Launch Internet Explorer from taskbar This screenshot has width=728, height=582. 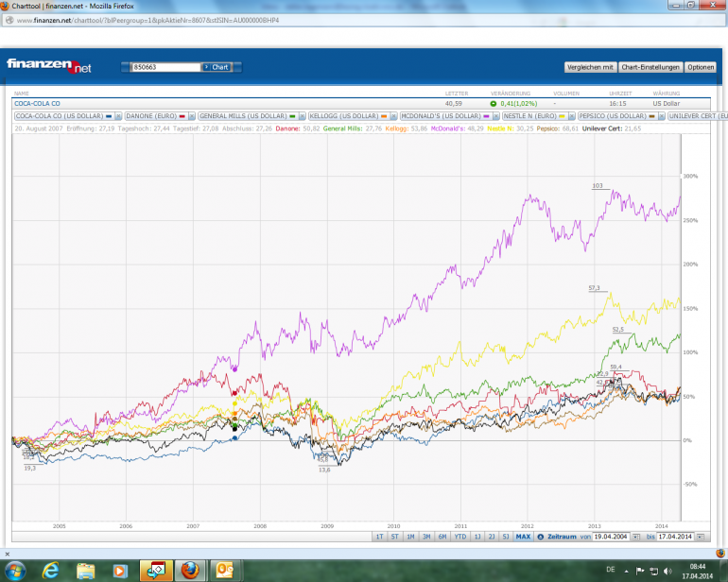click(x=50, y=571)
